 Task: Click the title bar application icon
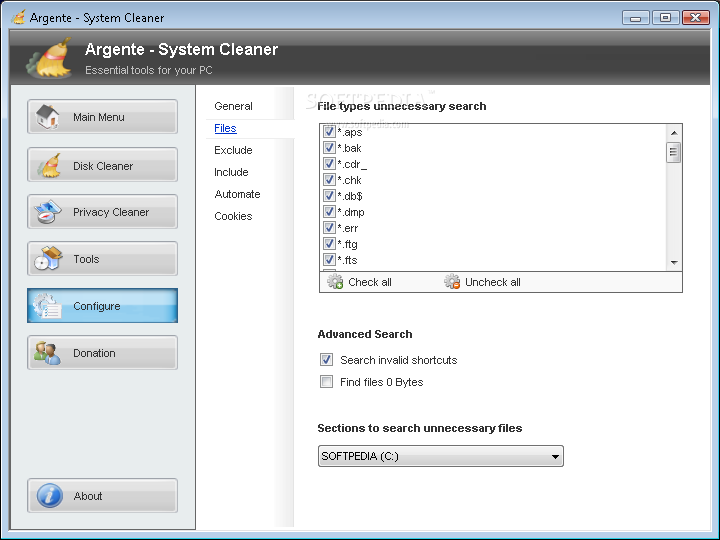[x=18, y=17]
